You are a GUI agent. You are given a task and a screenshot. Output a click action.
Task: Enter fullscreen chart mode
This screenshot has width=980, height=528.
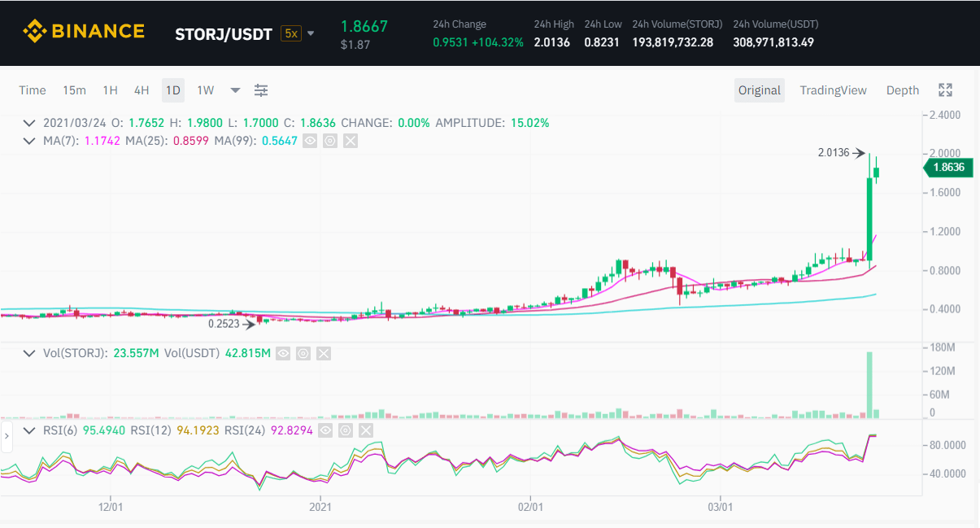(945, 90)
